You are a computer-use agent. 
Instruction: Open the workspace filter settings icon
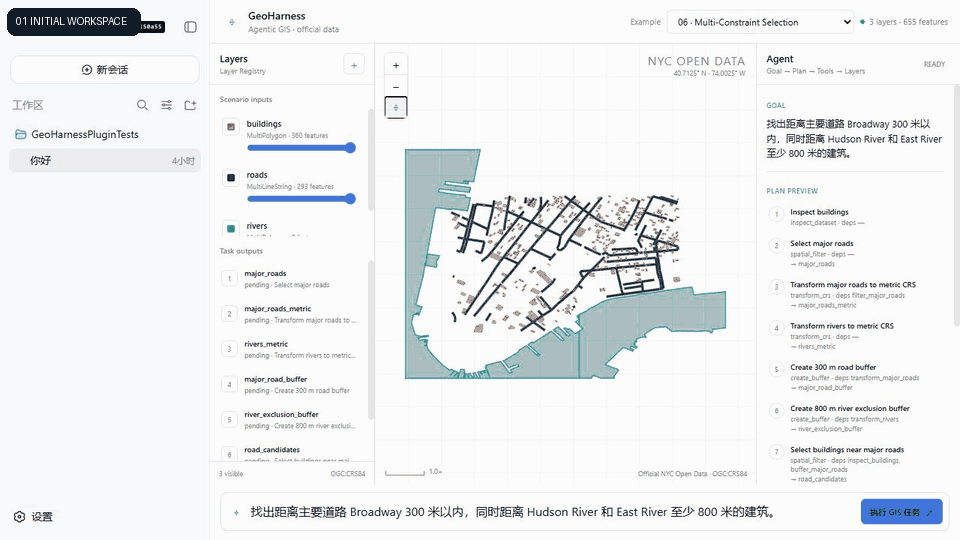[167, 105]
